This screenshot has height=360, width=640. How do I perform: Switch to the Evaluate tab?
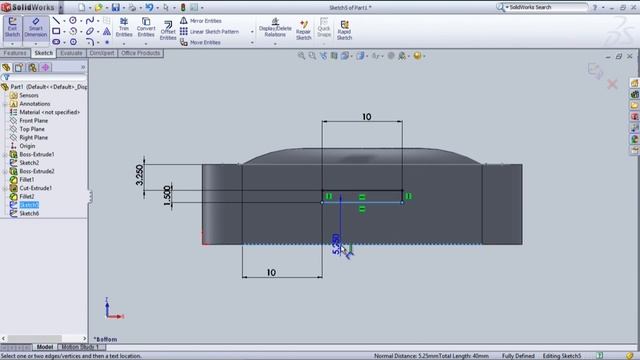point(71,53)
